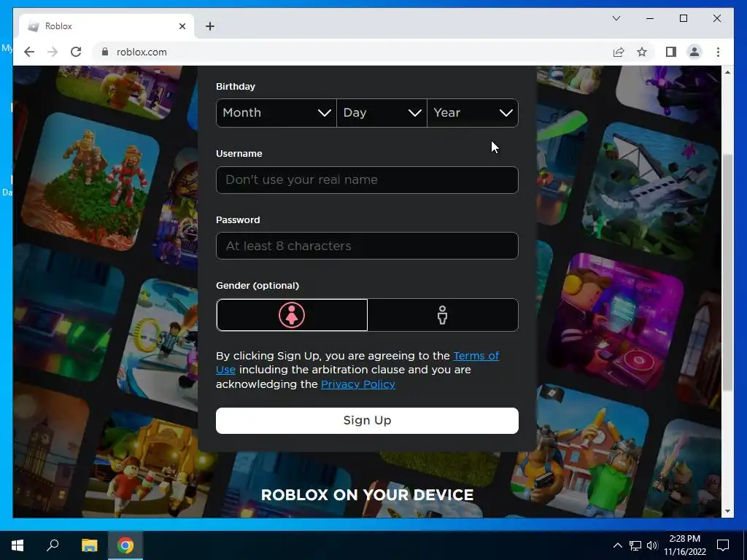
Task: Share this page from the address bar
Action: click(x=619, y=52)
